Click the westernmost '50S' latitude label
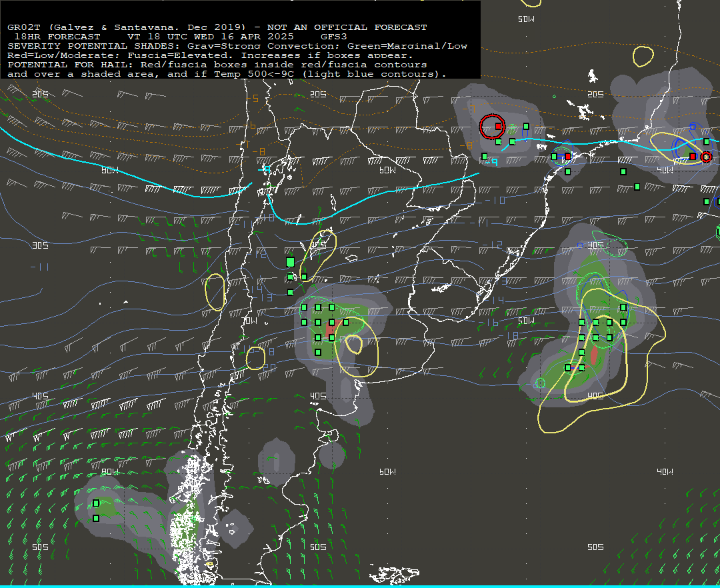Screen dimensions: 720x588 (41, 547)
